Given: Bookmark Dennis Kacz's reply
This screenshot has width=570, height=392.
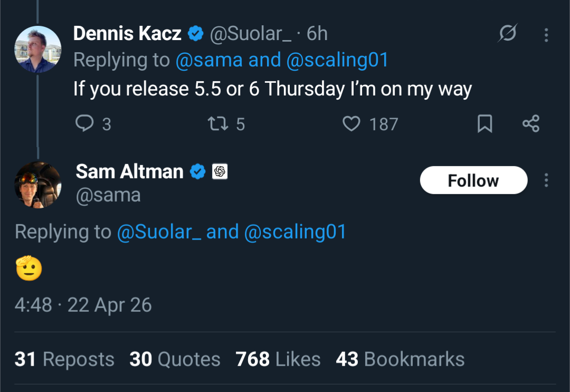Looking at the screenshot, I should pyautogui.click(x=484, y=123).
